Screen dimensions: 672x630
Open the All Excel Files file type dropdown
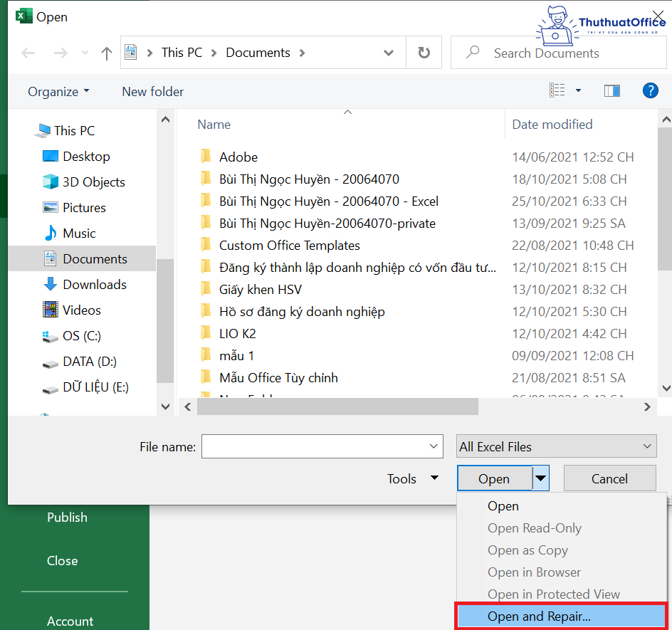point(556,446)
